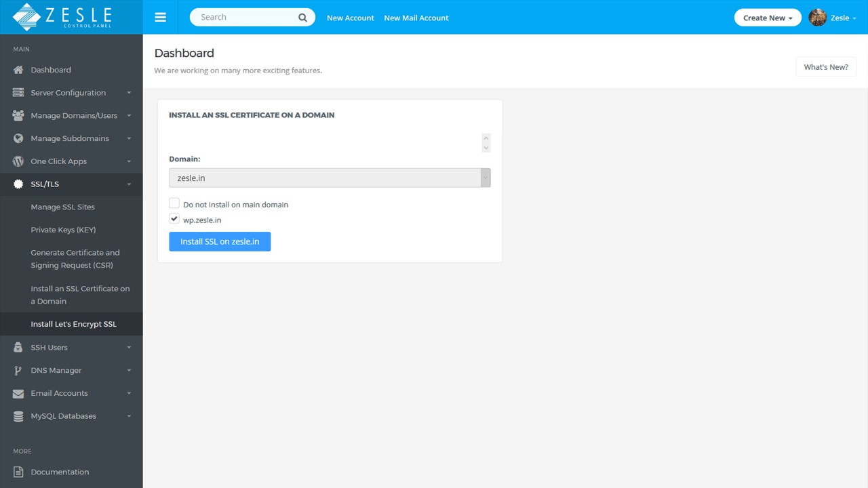Open the Create New dropdown
868x488 pixels.
coord(768,18)
